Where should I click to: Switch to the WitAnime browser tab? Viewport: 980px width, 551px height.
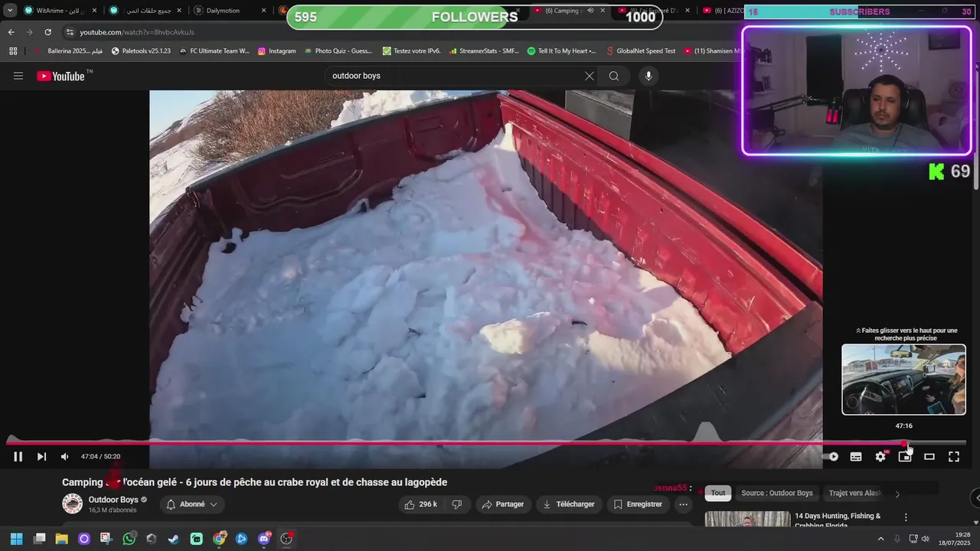point(60,11)
